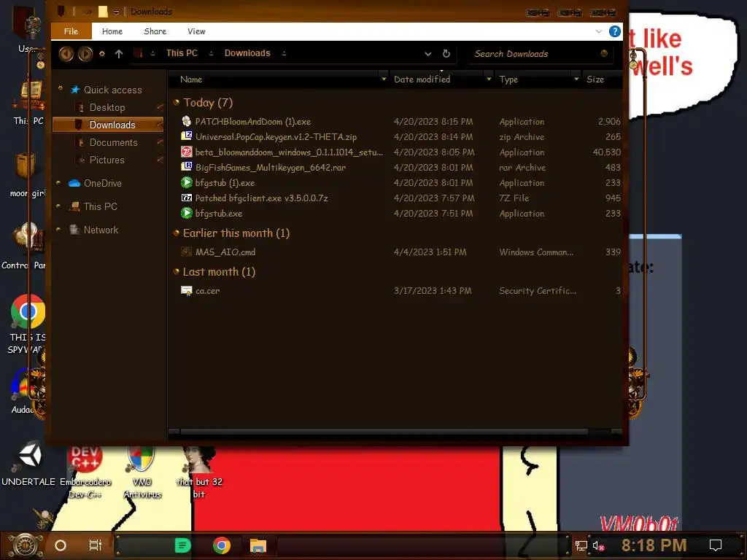
Task: Collapse the Last month (1) group
Action: point(177,271)
